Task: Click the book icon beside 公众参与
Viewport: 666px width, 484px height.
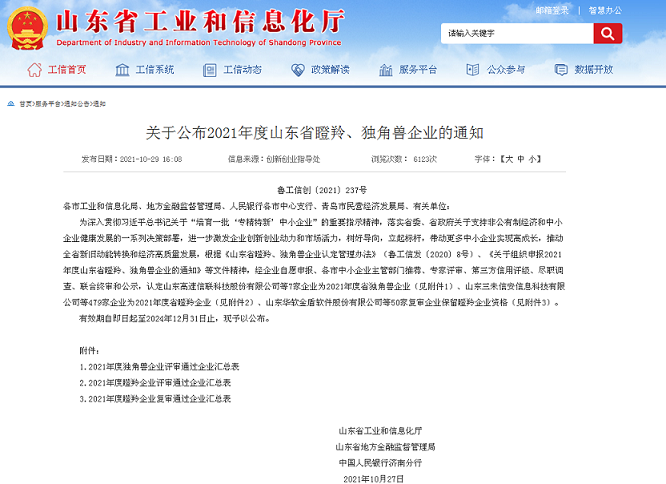Action: click(473, 70)
